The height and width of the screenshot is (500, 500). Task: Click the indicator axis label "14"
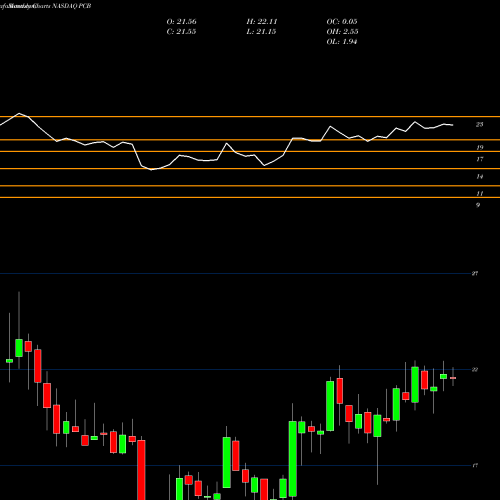point(479,177)
